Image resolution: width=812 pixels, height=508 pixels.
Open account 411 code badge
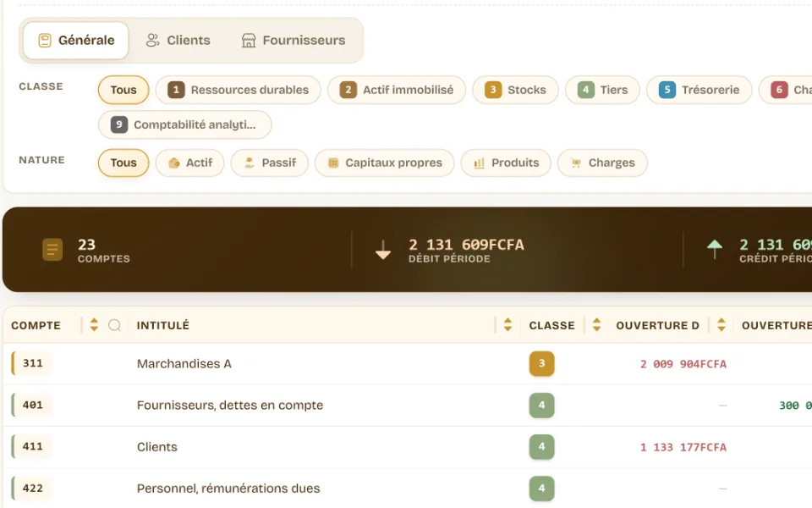(32, 446)
